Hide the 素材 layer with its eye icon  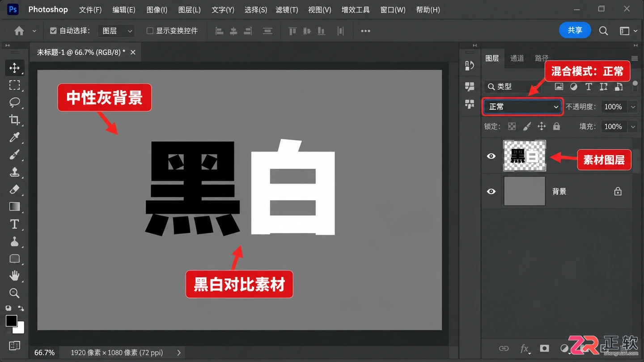[491, 156]
